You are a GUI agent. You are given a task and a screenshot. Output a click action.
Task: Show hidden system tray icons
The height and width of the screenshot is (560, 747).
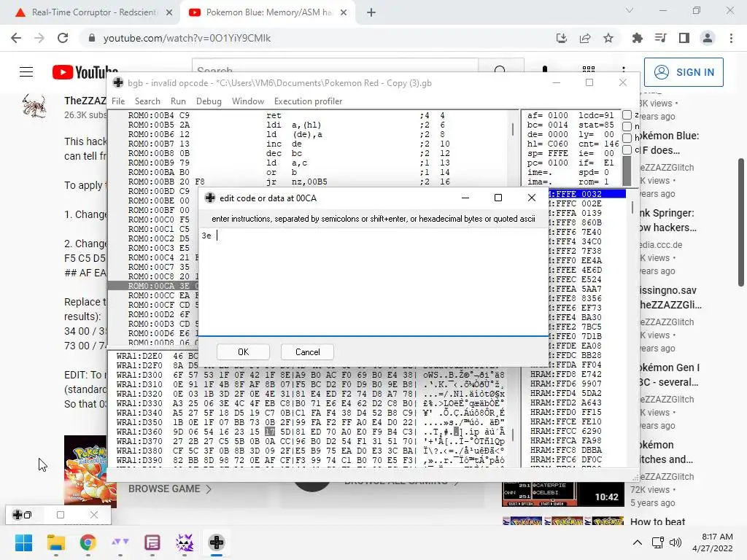(637, 542)
